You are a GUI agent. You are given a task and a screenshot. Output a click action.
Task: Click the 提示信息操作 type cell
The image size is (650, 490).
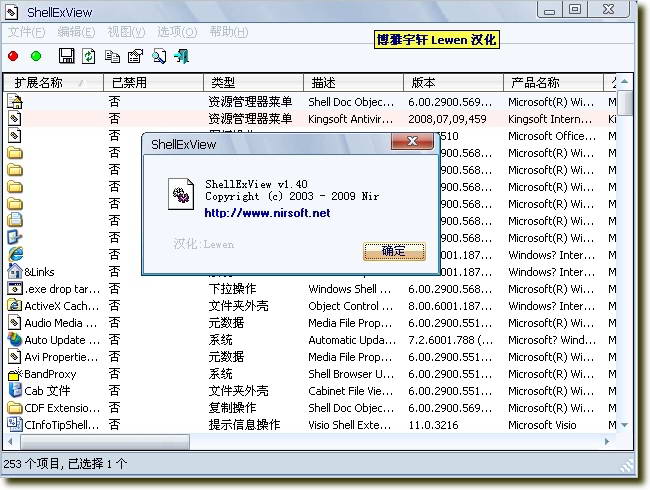(244, 425)
